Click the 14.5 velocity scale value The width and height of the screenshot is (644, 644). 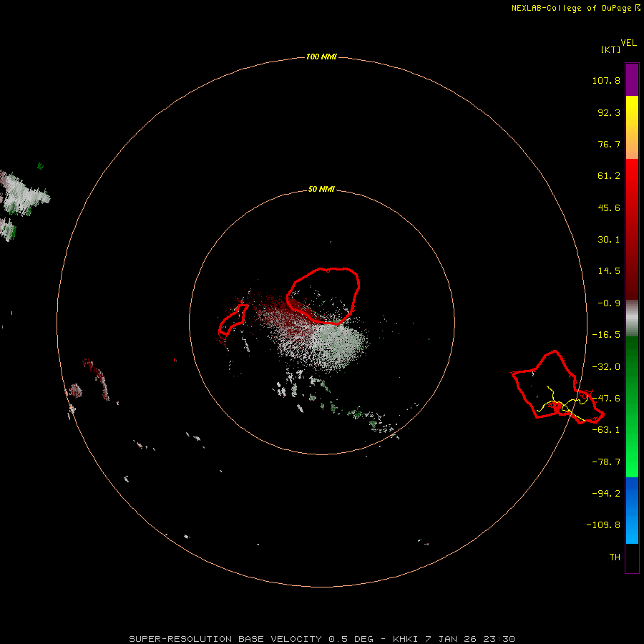[609, 271]
